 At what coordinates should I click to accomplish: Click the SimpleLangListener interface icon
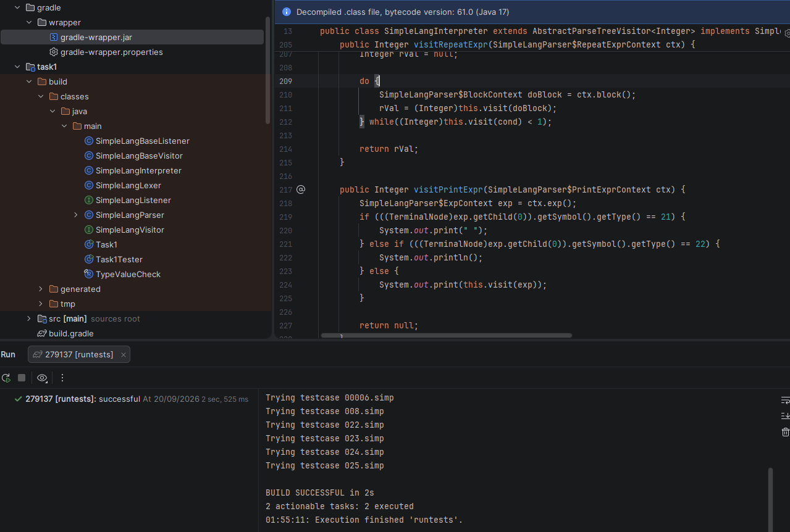(89, 200)
